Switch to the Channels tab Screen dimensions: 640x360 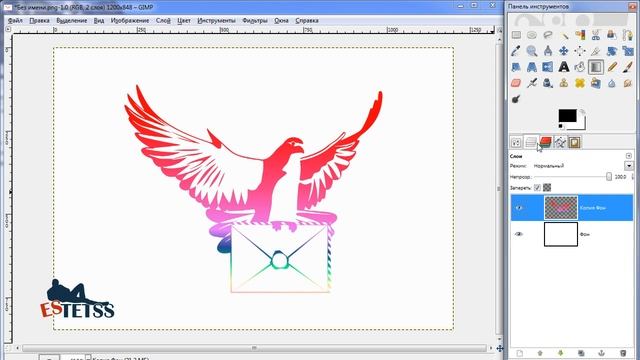545,142
